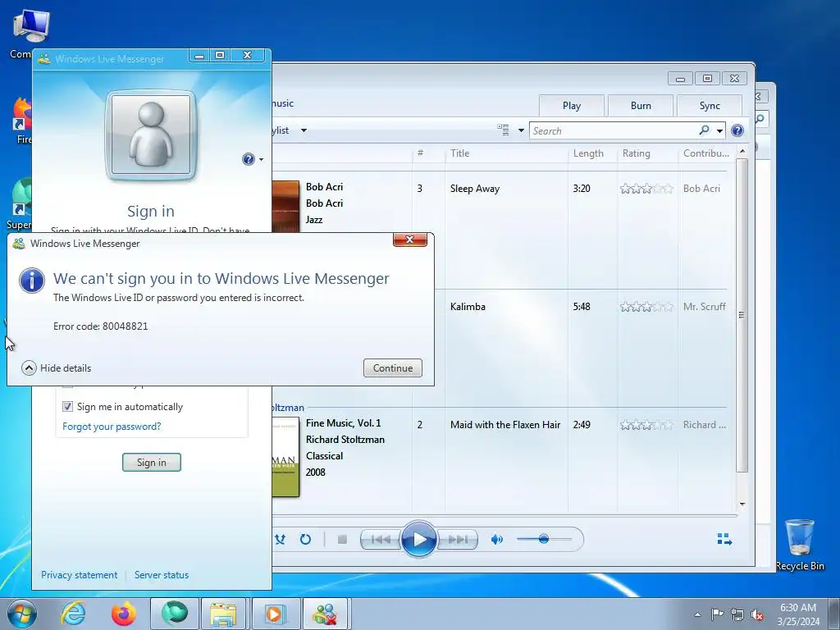Image resolution: width=840 pixels, height=630 pixels.
Task: Open the Forgot your password link
Action: click(x=112, y=427)
